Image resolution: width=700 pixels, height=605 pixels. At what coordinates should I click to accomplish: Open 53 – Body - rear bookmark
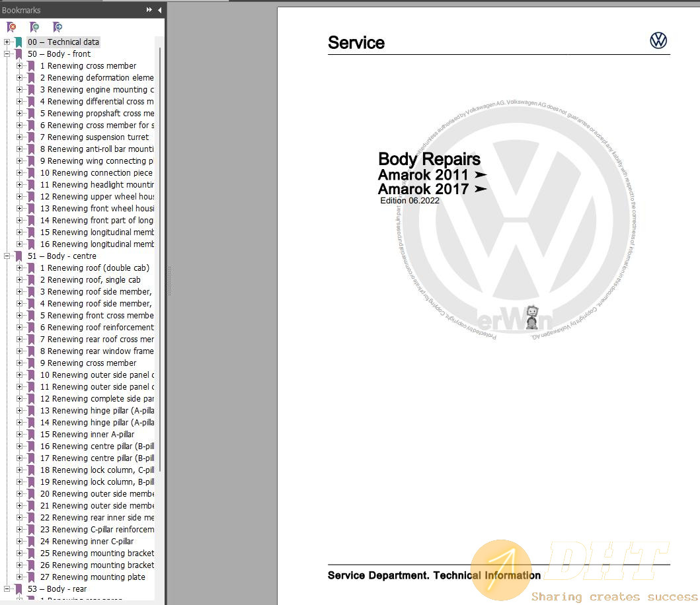tap(57, 589)
